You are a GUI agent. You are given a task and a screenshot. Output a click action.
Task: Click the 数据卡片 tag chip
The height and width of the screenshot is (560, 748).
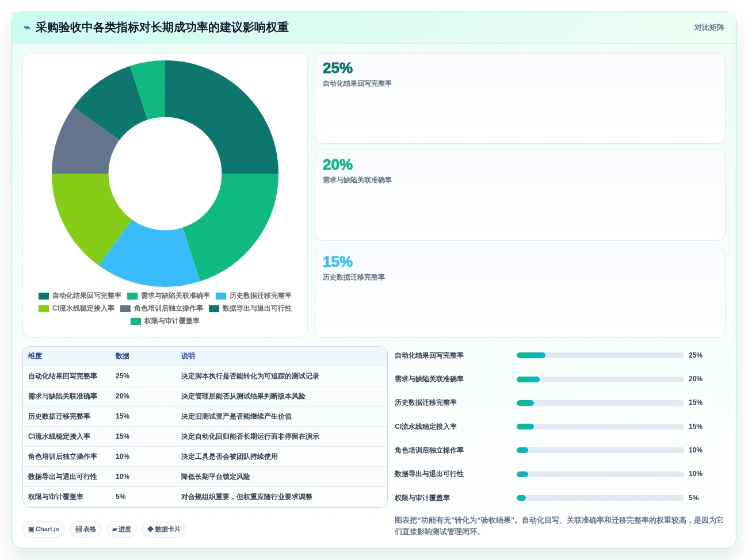coord(164,530)
